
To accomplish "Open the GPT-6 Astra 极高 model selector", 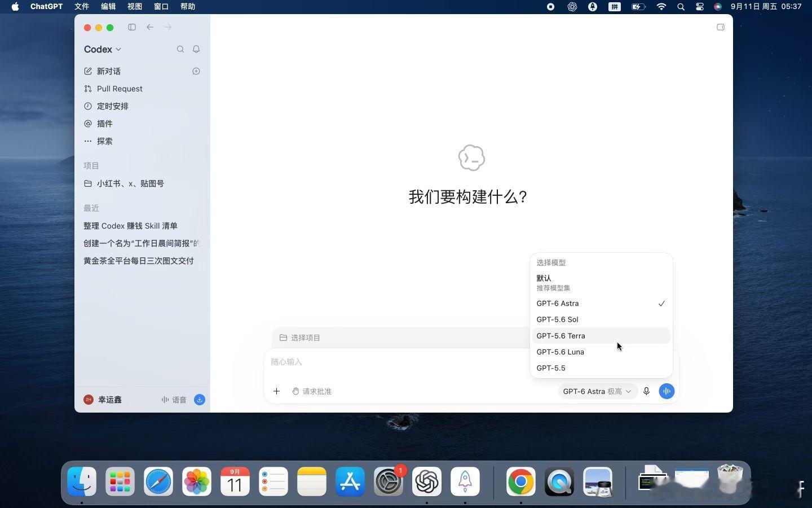I will pyautogui.click(x=597, y=391).
